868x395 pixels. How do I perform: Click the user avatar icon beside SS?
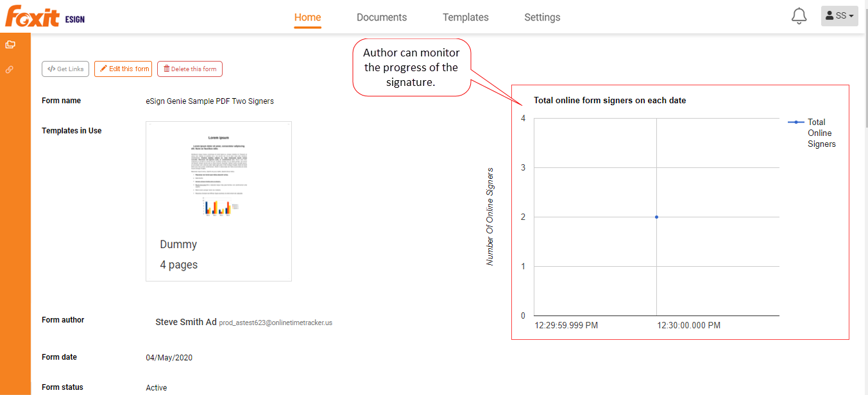pyautogui.click(x=830, y=16)
